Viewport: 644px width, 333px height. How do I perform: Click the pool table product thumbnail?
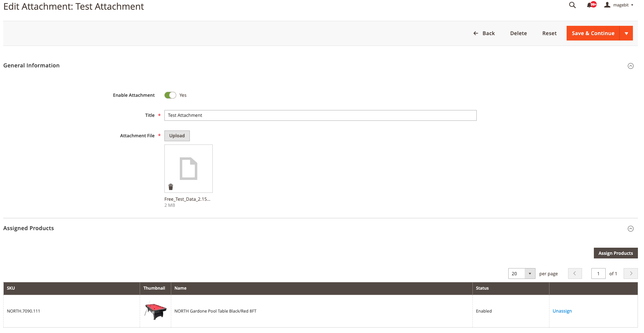(x=155, y=311)
